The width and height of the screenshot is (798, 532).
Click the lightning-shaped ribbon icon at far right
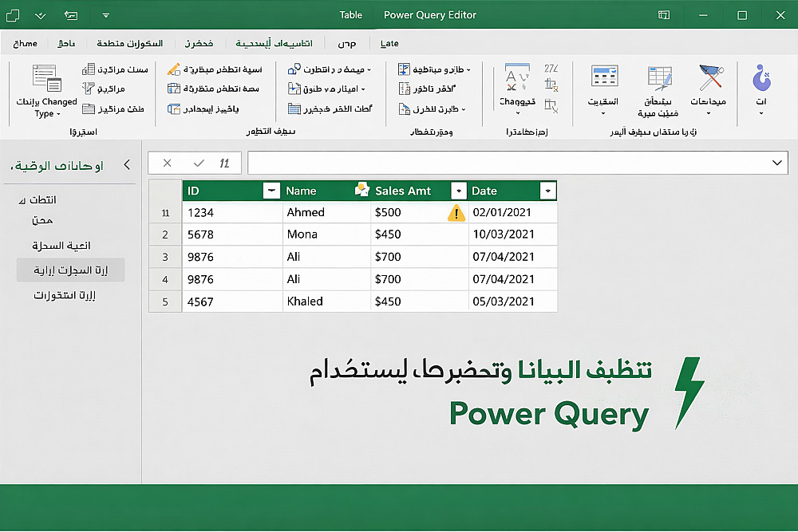tap(761, 78)
